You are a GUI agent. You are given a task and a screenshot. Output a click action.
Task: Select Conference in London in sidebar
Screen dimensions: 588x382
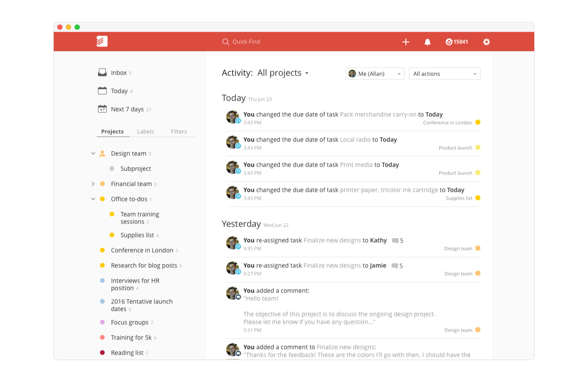[x=142, y=250]
